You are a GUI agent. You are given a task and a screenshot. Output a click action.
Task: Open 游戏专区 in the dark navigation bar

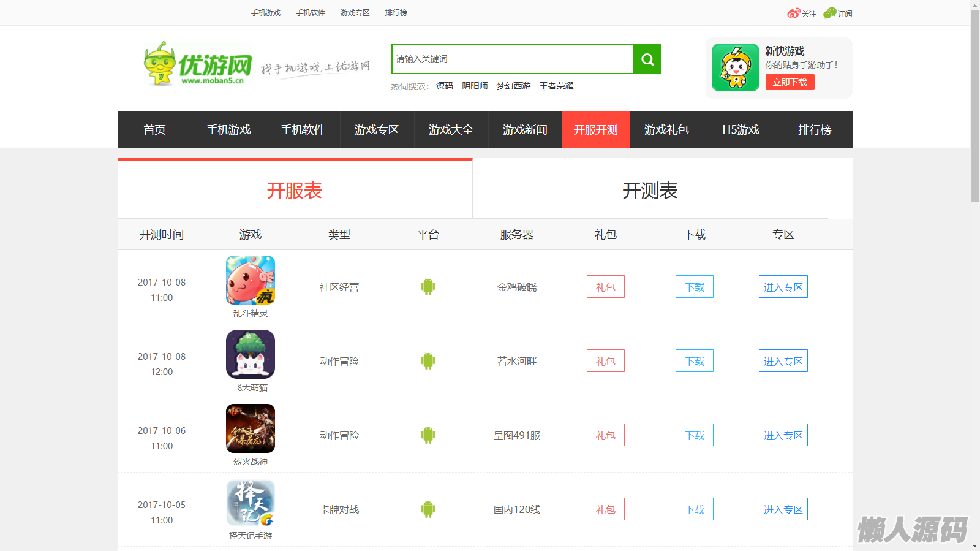pyautogui.click(x=377, y=129)
